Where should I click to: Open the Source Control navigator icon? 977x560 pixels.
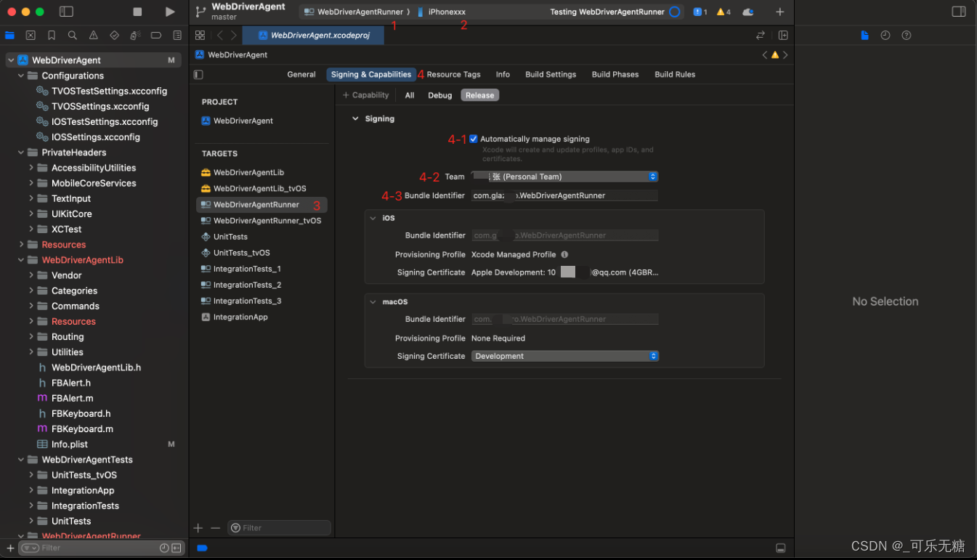click(x=31, y=35)
